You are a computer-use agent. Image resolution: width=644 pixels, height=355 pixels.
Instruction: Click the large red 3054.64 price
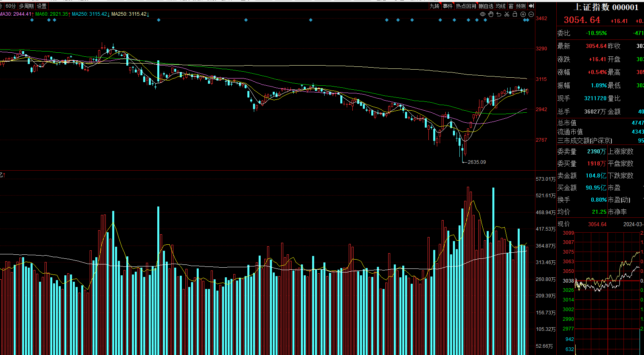click(582, 20)
